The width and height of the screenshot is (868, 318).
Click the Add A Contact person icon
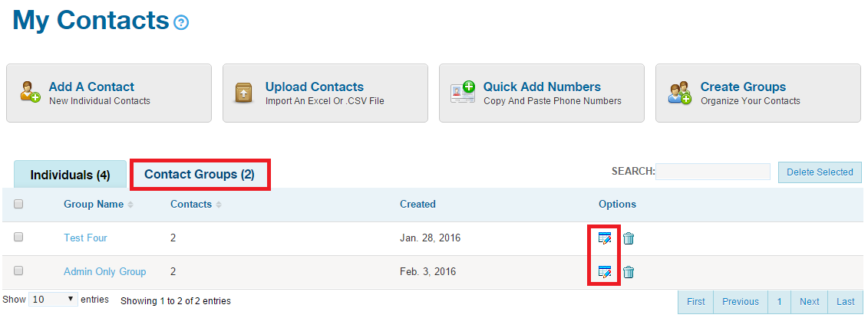coord(30,92)
